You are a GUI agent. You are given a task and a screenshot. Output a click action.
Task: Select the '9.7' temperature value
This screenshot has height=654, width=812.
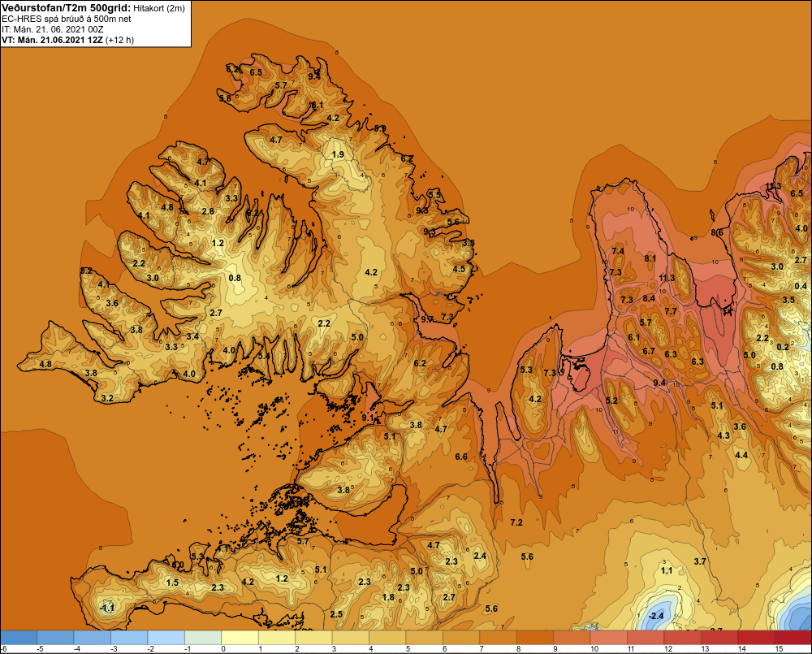[x=427, y=319]
